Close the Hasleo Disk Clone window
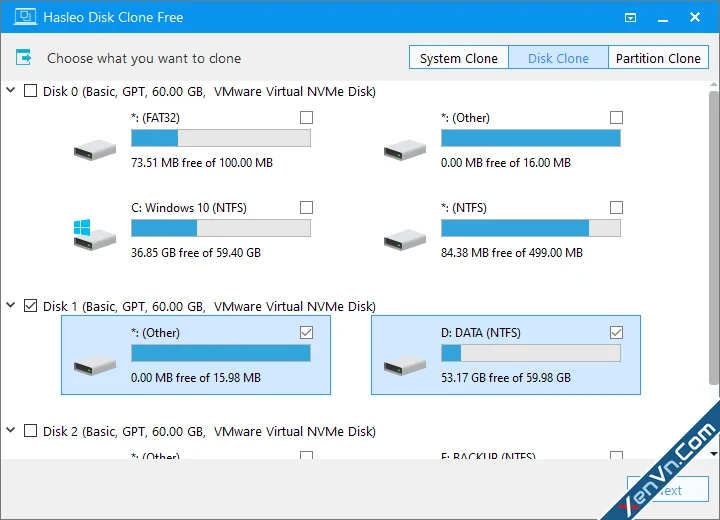This screenshot has height=520, width=720. click(695, 17)
